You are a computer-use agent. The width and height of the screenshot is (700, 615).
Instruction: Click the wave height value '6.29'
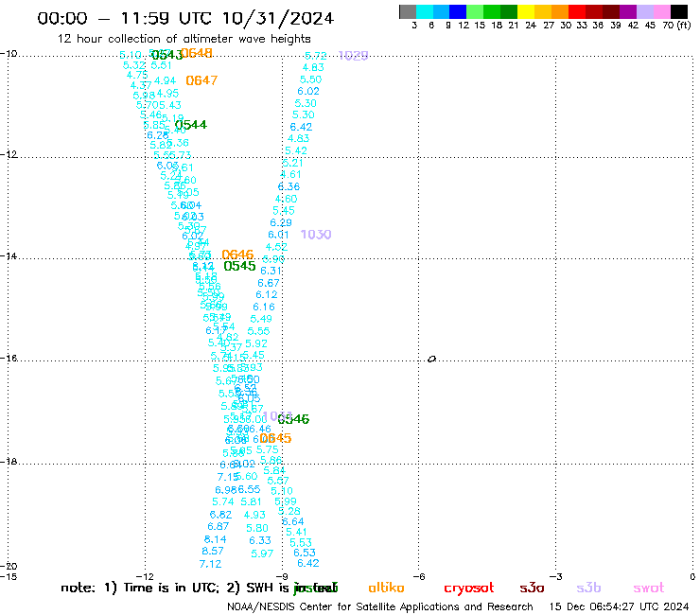[x=281, y=222]
